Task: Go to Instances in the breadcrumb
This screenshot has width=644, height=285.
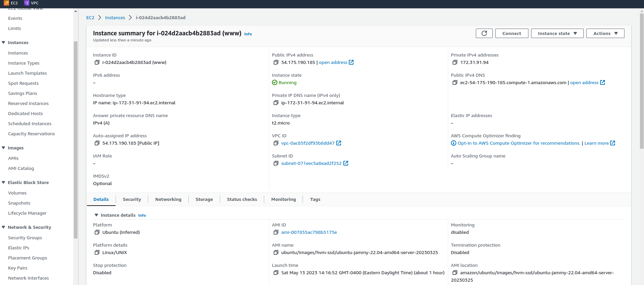Action: point(115,17)
